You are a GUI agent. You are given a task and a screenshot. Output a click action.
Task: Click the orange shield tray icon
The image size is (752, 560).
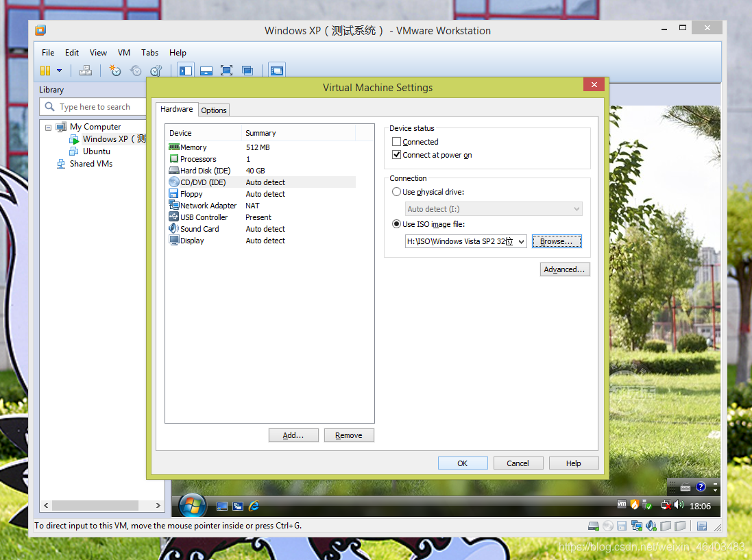[x=635, y=504]
